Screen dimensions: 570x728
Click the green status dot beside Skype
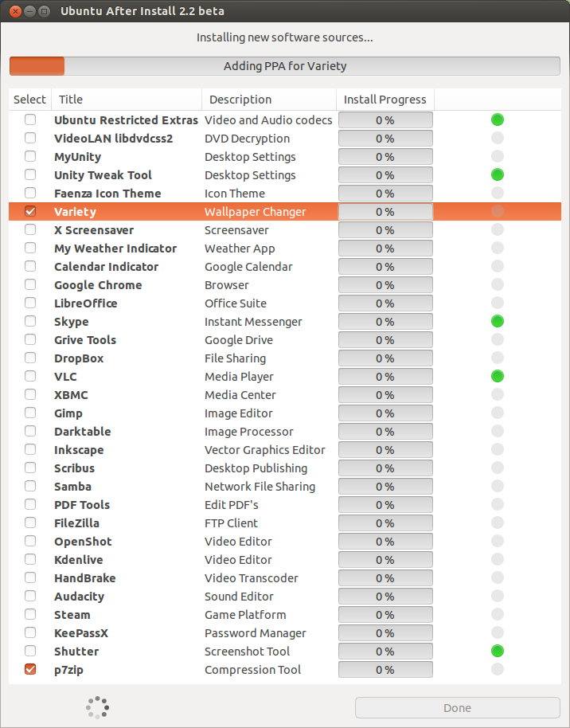coord(498,322)
